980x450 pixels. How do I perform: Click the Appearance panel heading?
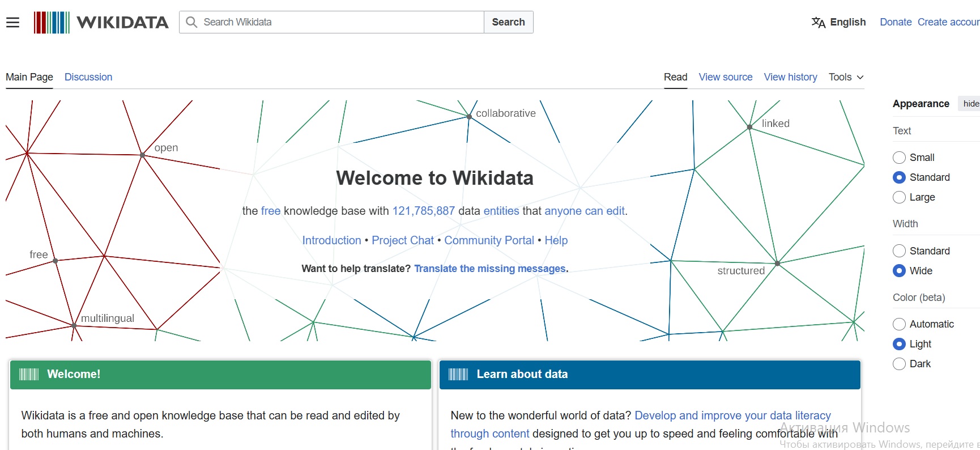[921, 104]
